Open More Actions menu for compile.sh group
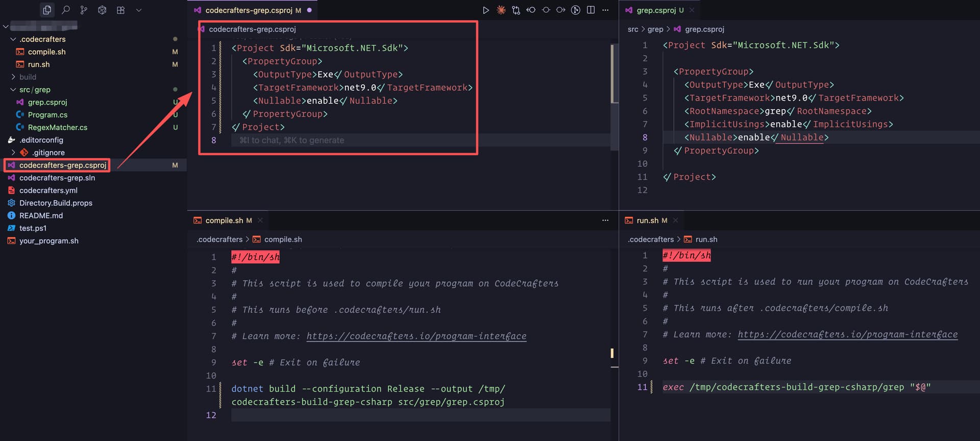 point(605,220)
